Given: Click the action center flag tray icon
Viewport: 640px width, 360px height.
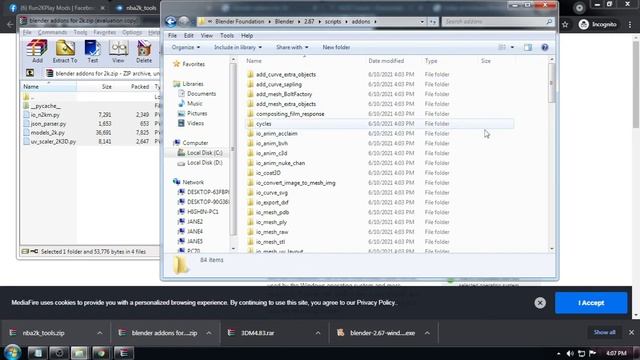Looking at the screenshot, I should (592, 353).
